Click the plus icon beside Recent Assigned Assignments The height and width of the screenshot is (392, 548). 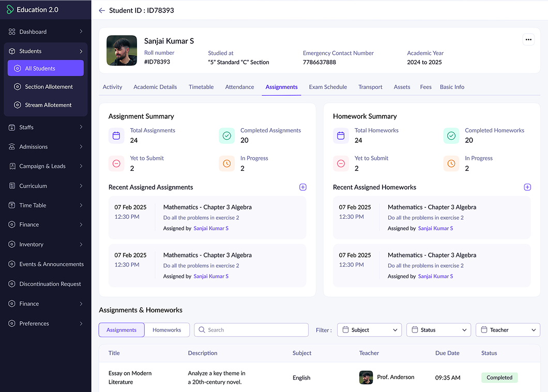pyautogui.click(x=302, y=187)
